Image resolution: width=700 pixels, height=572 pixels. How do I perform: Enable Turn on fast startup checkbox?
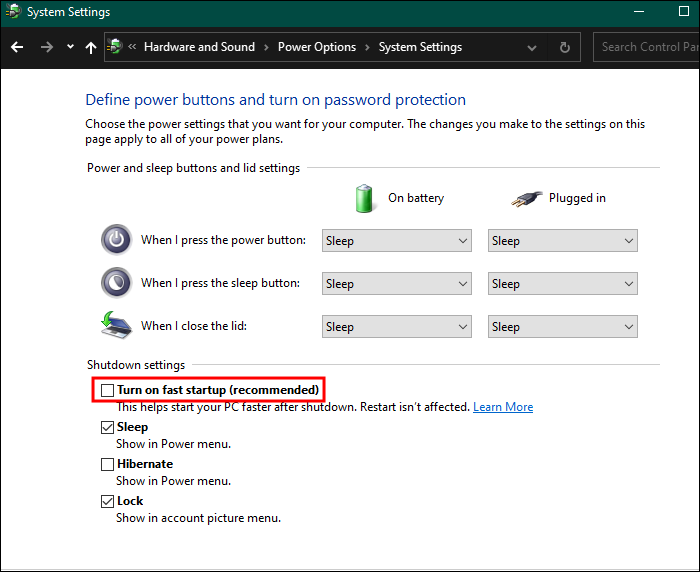[108, 390]
